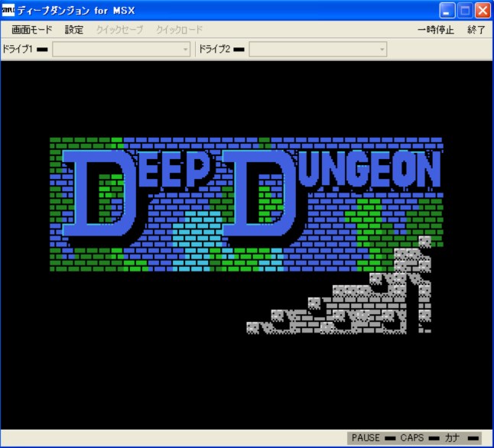The height and width of the screenshot is (448, 494).
Task: Expand the ドライブ2 dropdown arrow
Action: tap(382, 50)
